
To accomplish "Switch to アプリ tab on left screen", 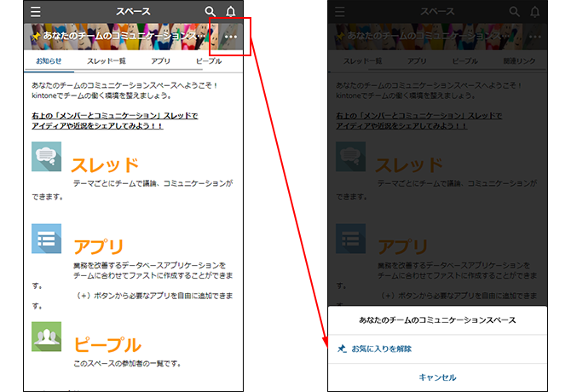I will pyautogui.click(x=161, y=62).
